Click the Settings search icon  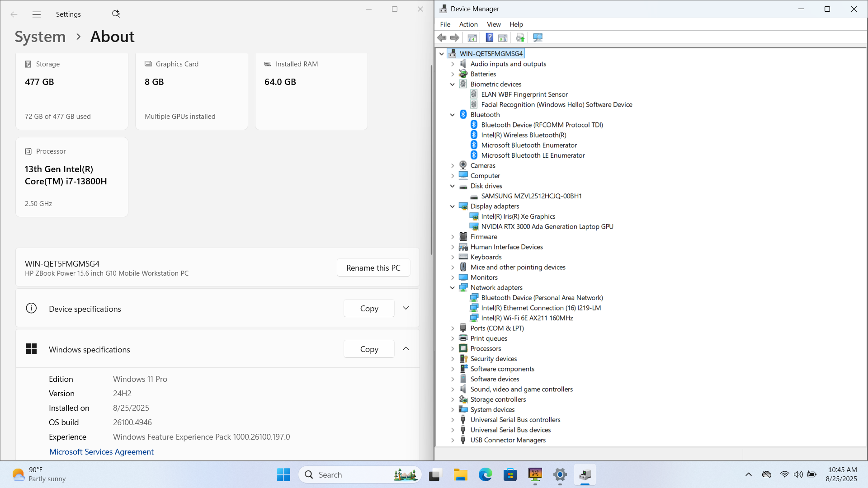pos(116,14)
